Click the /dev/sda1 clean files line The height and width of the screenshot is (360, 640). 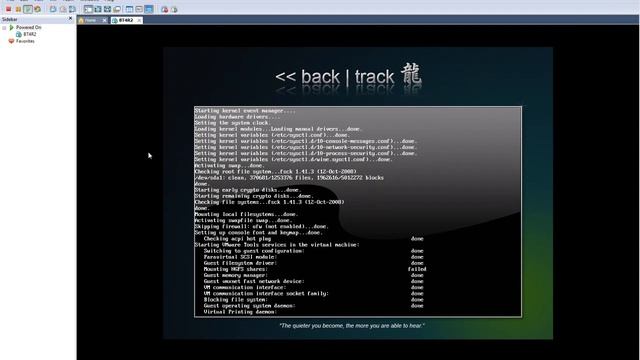click(x=289, y=178)
